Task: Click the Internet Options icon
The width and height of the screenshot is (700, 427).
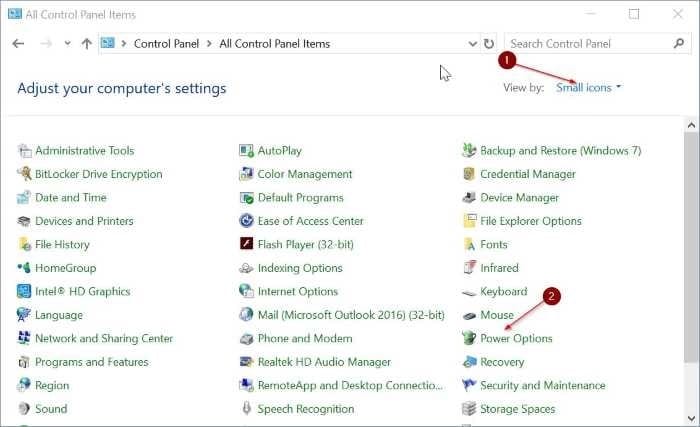Action: pos(246,291)
